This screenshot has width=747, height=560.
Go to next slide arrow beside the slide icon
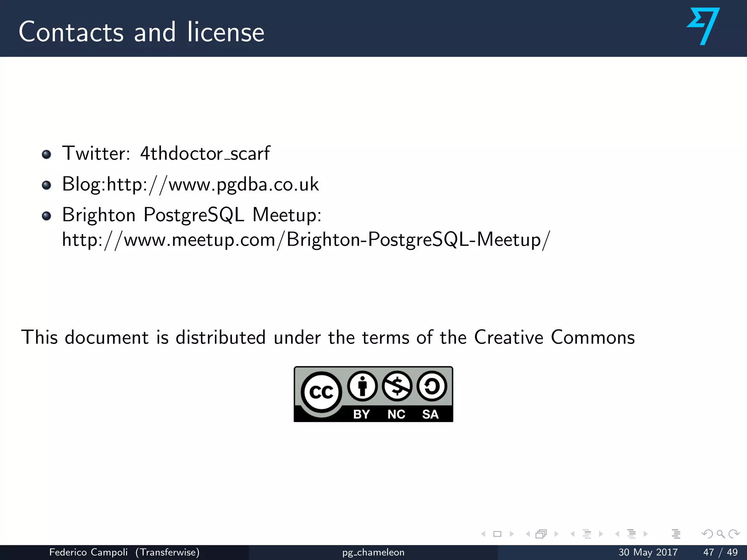(511, 534)
